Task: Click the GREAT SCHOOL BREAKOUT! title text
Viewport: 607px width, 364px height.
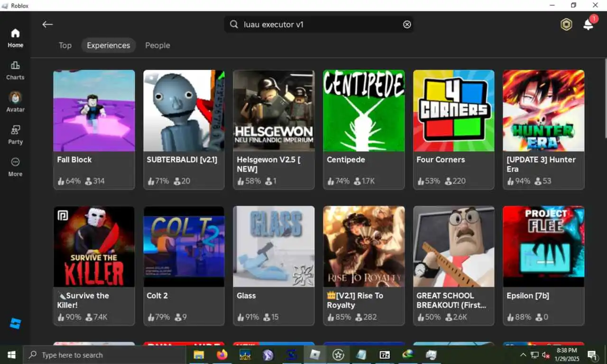Action: tap(451, 300)
